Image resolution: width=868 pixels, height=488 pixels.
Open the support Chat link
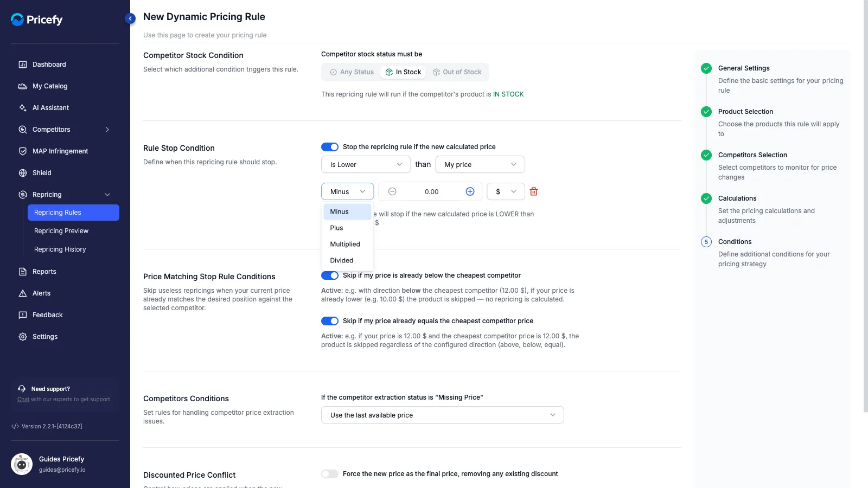click(x=23, y=400)
